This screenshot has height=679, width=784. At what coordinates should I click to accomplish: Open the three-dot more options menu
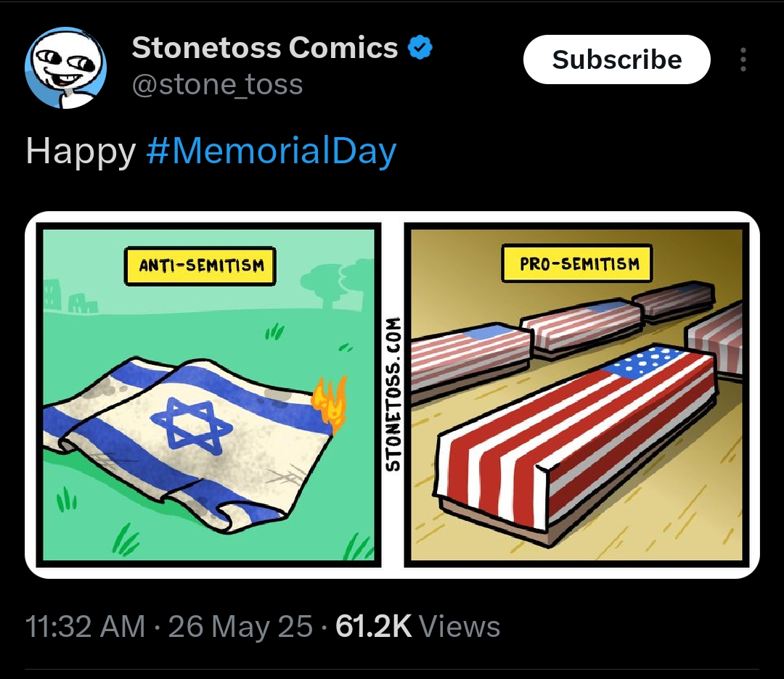click(x=743, y=59)
